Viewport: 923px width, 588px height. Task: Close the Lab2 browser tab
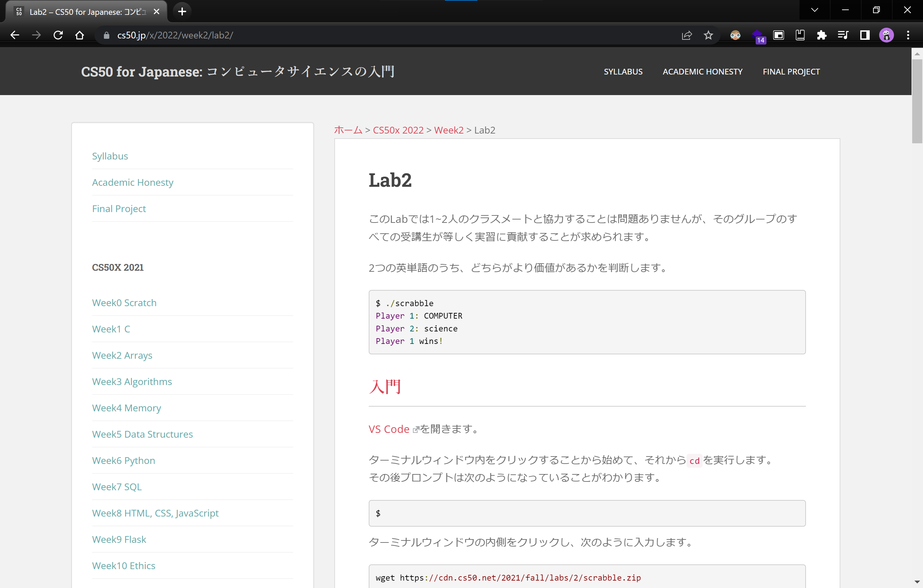click(157, 11)
